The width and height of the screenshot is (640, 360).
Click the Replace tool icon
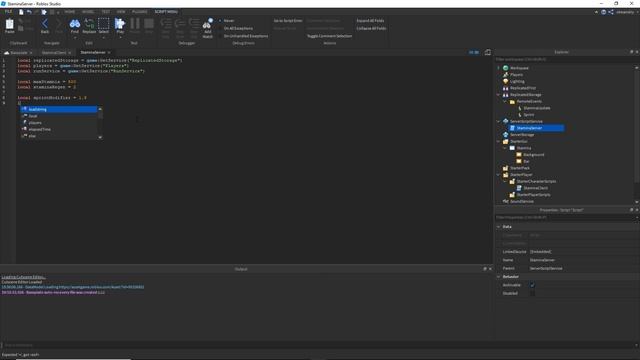[x=89, y=24]
